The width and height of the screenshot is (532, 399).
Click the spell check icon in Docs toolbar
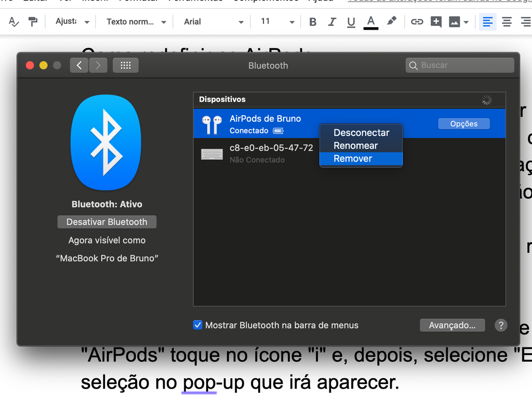pos(14,22)
